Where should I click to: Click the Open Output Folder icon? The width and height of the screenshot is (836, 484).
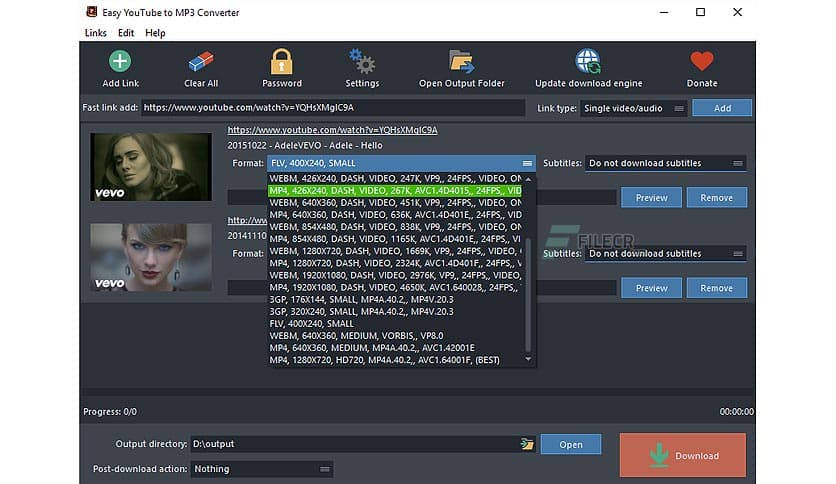(x=461, y=61)
